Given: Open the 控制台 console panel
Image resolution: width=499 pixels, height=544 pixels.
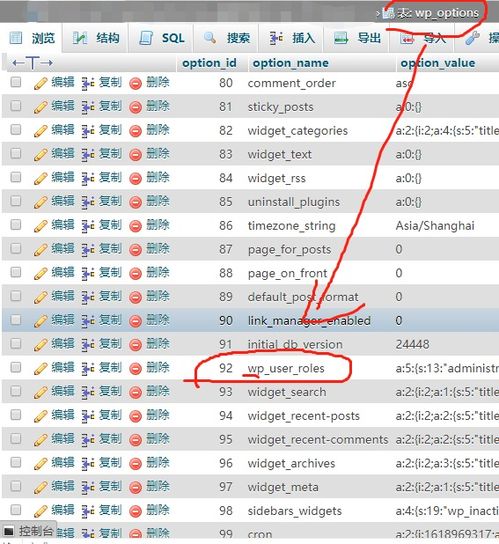Looking at the screenshot, I should click(28, 530).
